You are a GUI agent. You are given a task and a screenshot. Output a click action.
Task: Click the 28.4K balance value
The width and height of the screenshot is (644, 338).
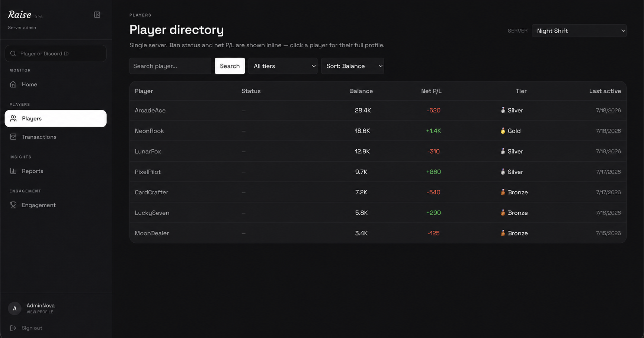point(363,110)
